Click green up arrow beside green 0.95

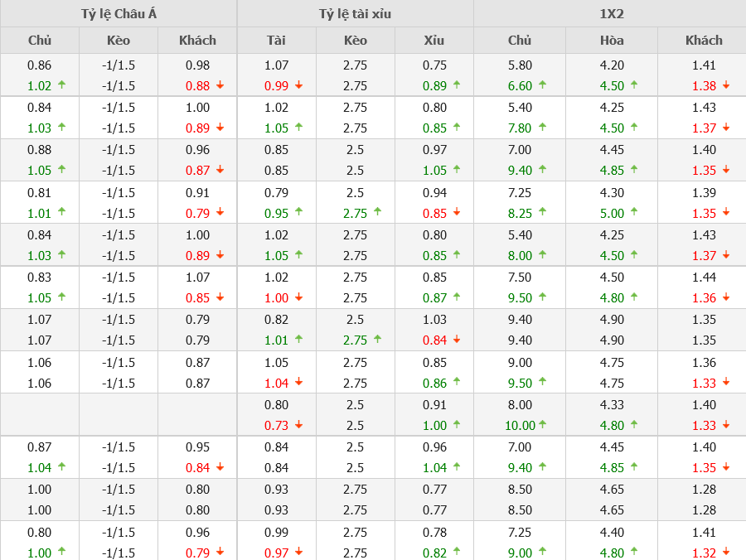(x=298, y=212)
